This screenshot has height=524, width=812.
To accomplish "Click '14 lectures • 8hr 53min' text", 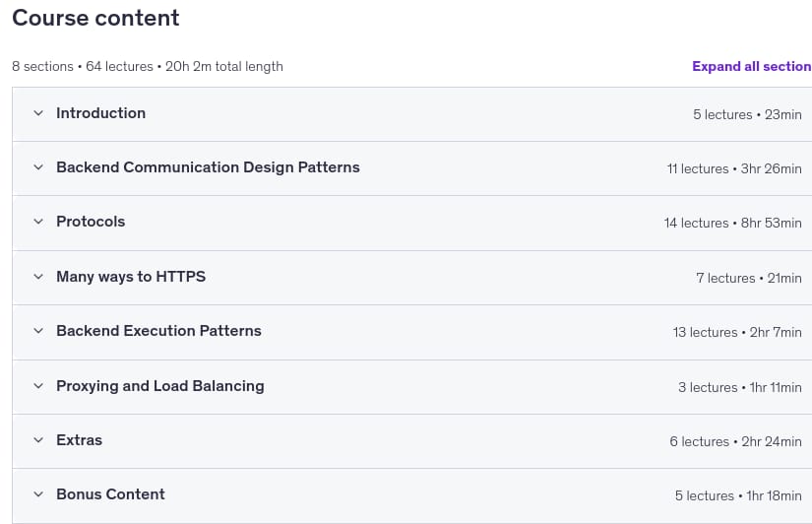I will [732, 223].
